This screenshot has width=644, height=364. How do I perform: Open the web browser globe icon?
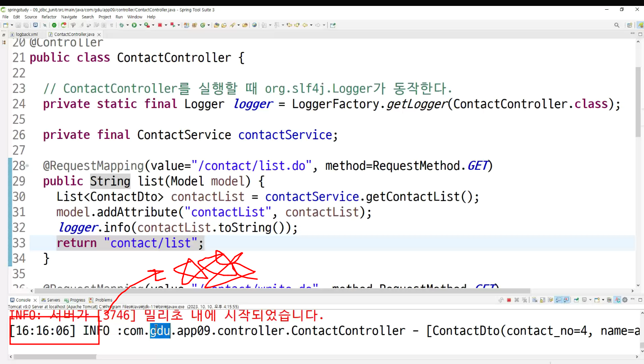pyautogui.click(x=255, y=25)
